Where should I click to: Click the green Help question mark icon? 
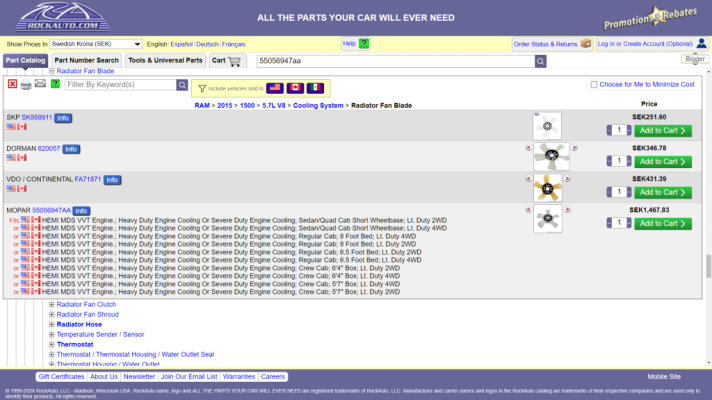tap(364, 44)
